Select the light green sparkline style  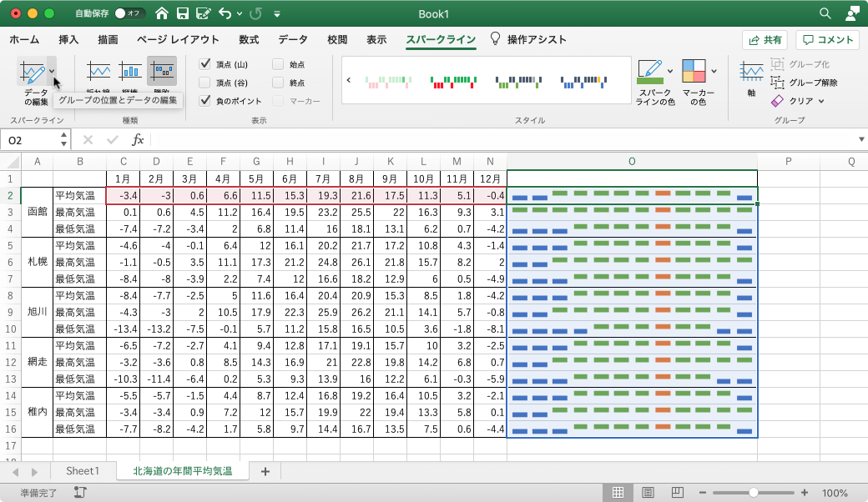pos(388,83)
